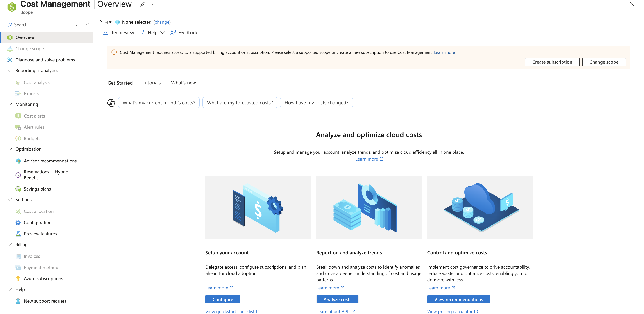
Task: Ask How have my costs changed?
Action: coord(316,102)
